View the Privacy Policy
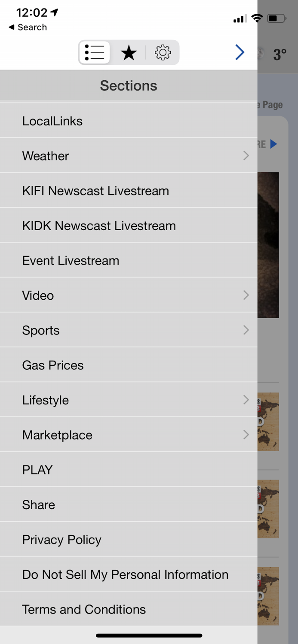Image resolution: width=298 pixels, height=644 pixels. pyautogui.click(x=129, y=539)
